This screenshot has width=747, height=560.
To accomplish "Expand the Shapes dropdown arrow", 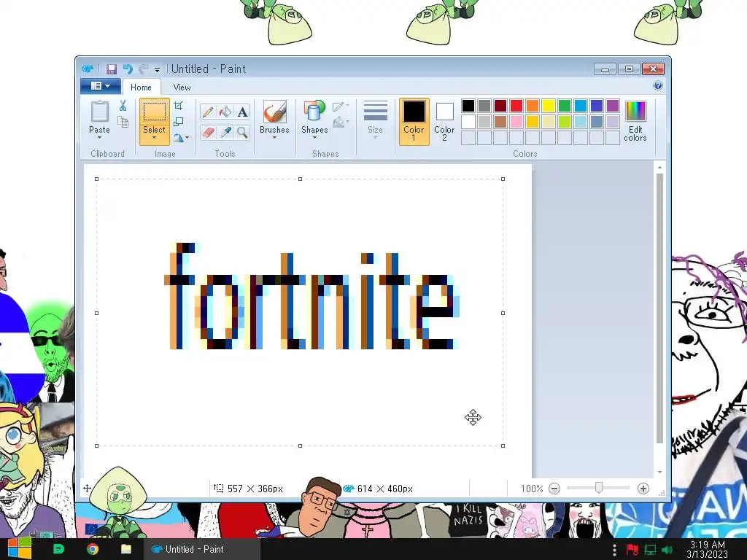I will tap(314, 138).
